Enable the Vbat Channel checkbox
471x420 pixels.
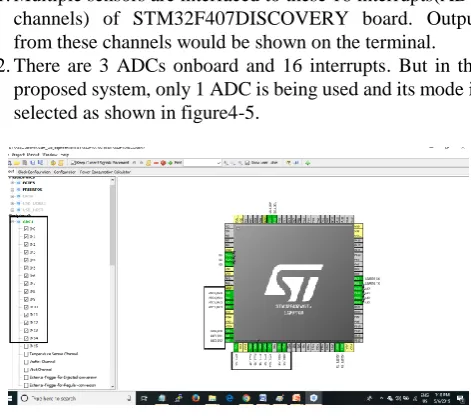pyautogui.click(x=26, y=370)
